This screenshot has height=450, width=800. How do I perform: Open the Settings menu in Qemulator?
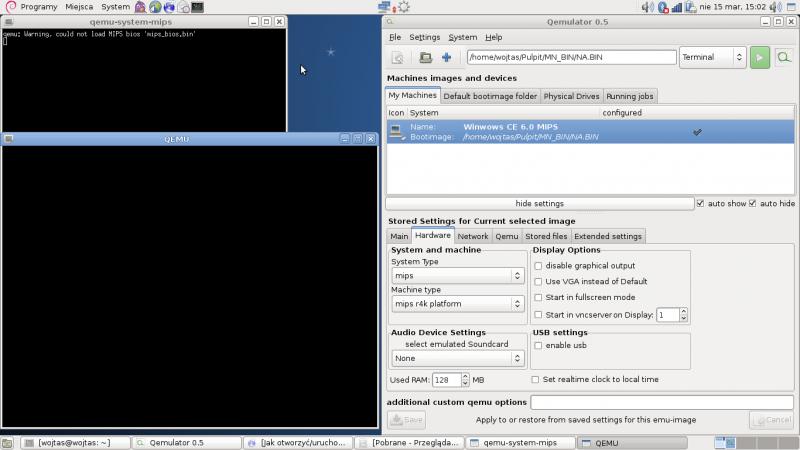pos(424,37)
